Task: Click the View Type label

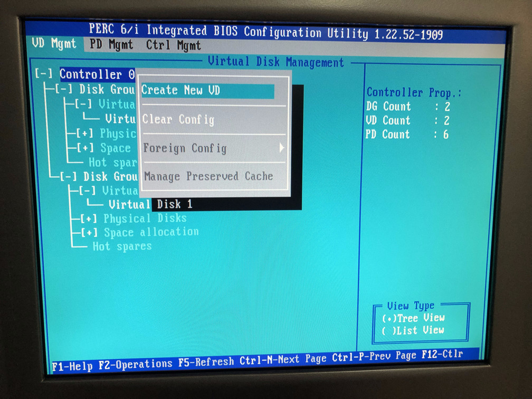Action: coord(411,306)
